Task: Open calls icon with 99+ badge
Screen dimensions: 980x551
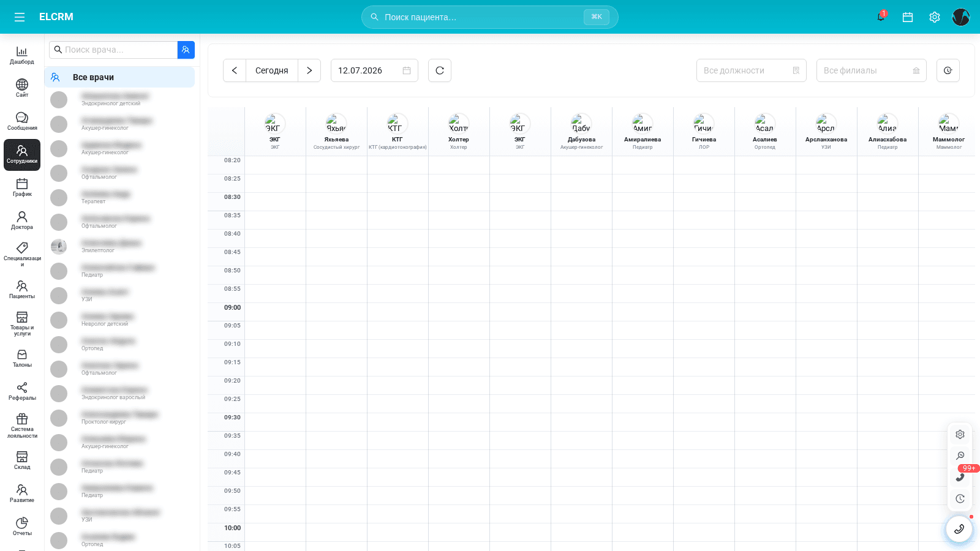Action: coord(960,477)
